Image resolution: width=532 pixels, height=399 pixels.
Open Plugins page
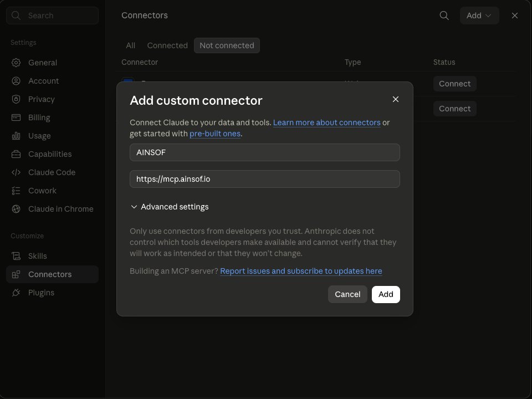[x=52, y=293]
